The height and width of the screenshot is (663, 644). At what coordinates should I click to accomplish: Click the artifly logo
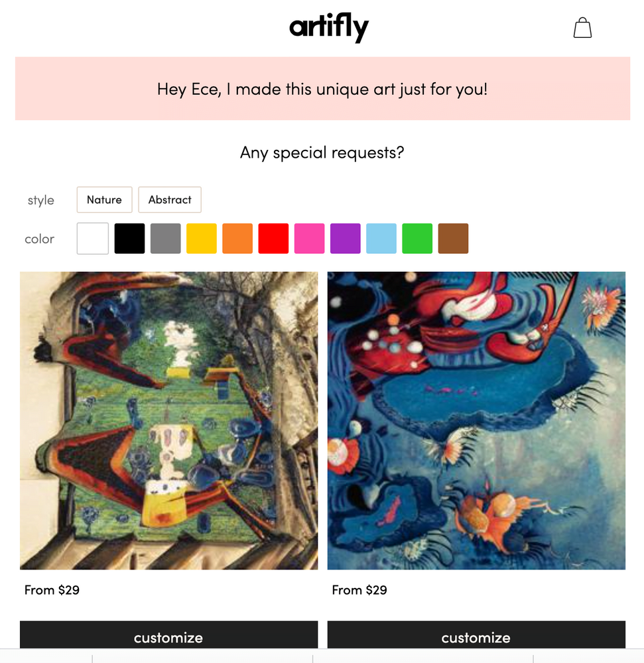[329, 27]
